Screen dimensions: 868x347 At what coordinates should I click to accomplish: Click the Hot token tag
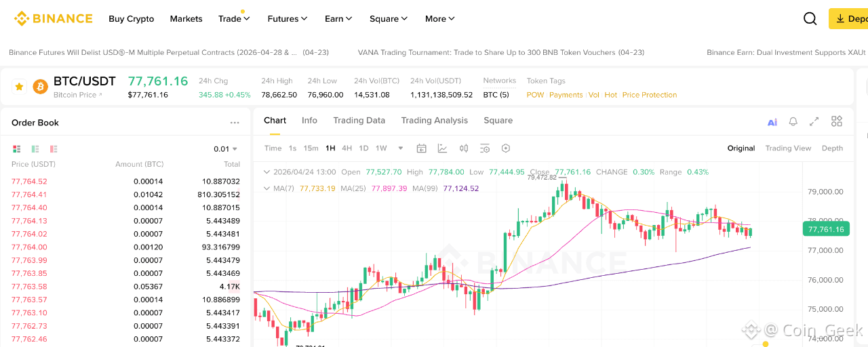[611, 95]
